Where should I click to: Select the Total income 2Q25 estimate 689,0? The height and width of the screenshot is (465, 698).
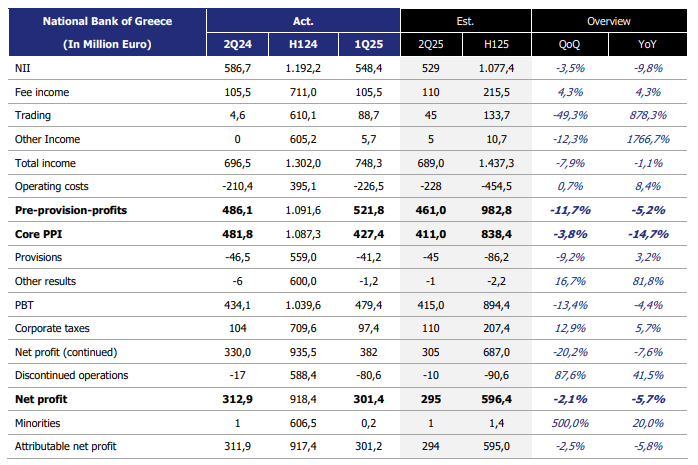coord(430,163)
